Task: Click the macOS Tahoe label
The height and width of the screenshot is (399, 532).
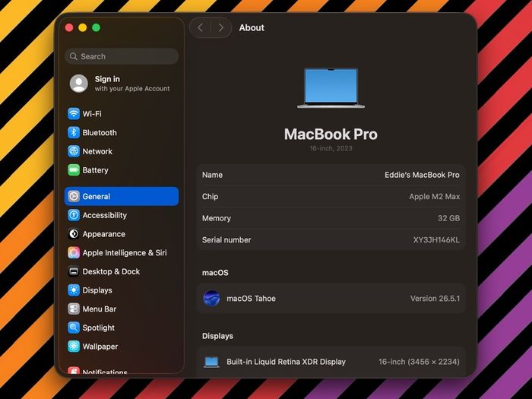Action: point(251,299)
